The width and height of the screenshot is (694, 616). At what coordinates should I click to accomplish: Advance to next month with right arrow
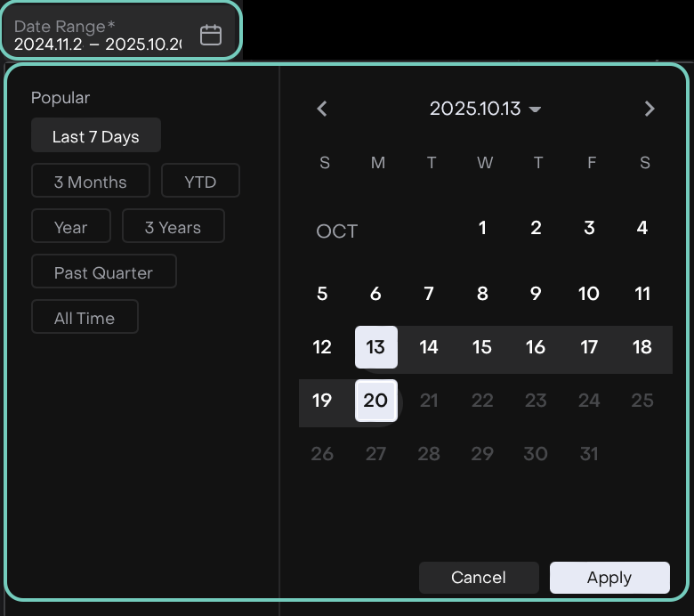click(650, 109)
